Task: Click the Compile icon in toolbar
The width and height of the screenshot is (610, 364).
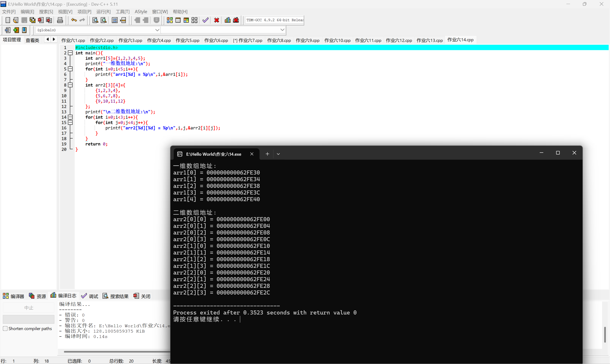Action: [170, 20]
